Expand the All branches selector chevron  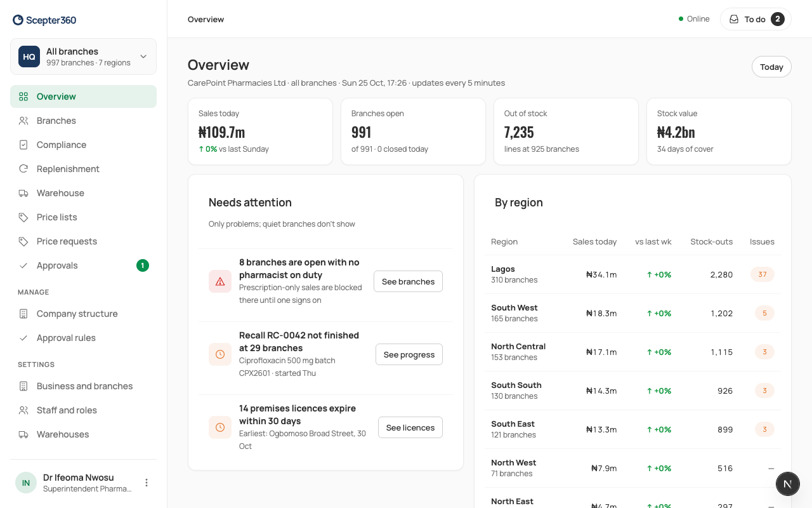[143, 57]
